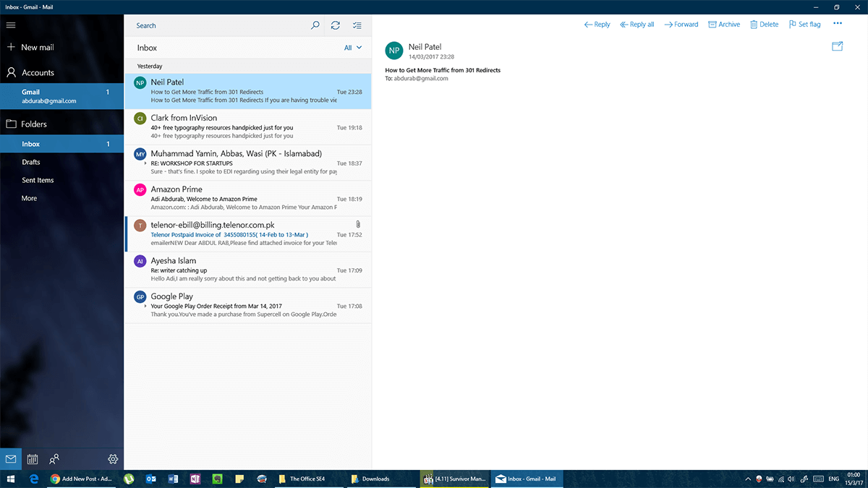
Task: Open touch keyboard tray icon
Action: point(818,479)
